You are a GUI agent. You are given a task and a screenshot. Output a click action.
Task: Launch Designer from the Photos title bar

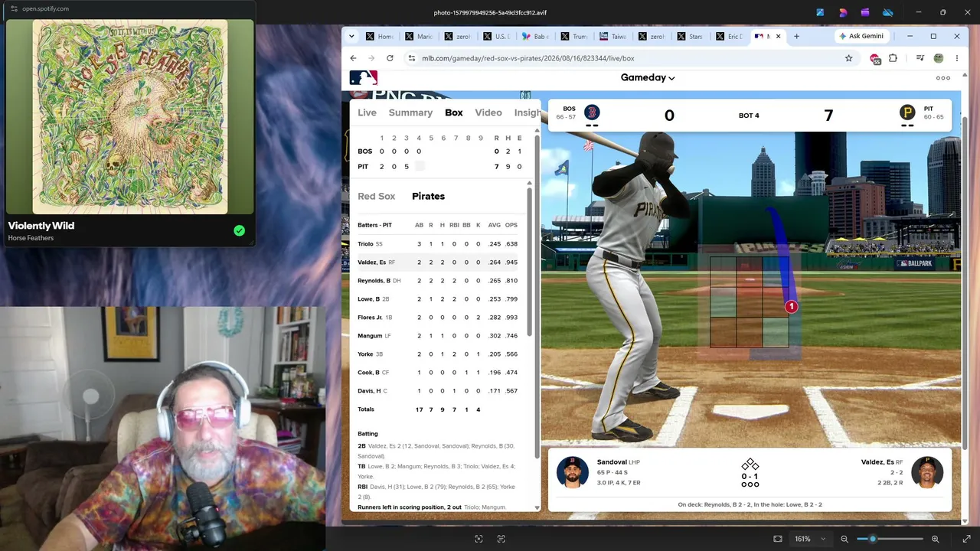click(843, 12)
